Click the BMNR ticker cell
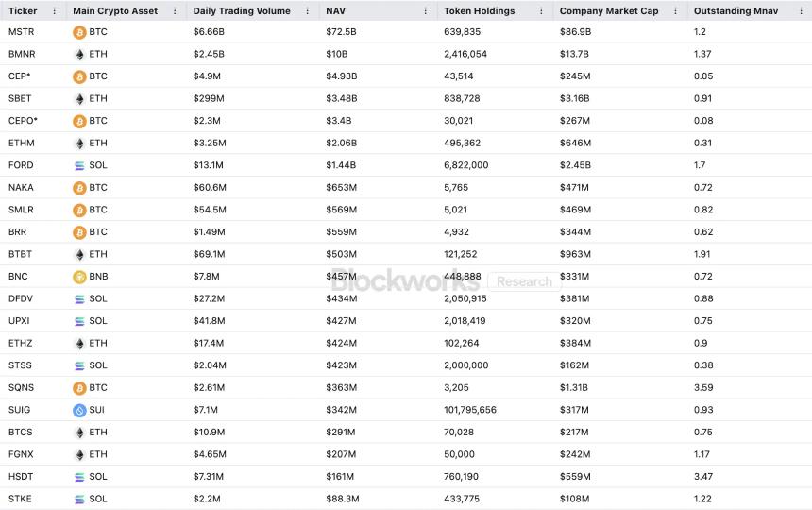Screen dimensions: 812x510 (22, 54)
